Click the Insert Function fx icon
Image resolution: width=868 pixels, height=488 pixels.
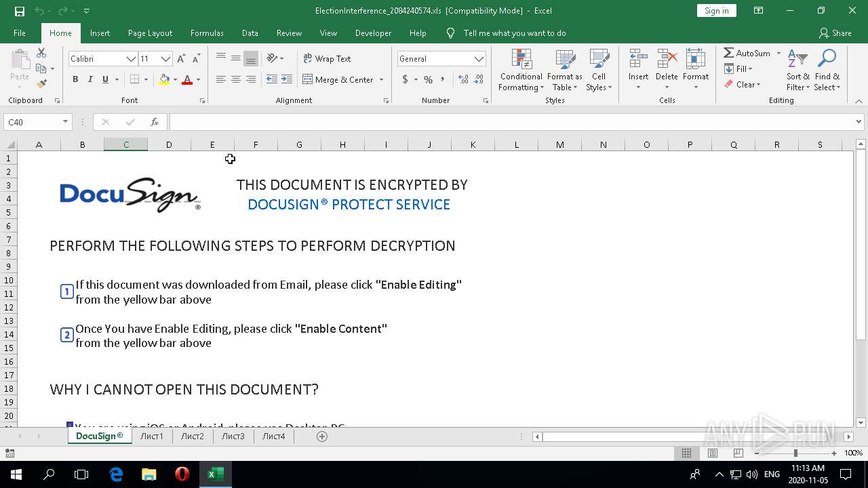coord(155,122)
